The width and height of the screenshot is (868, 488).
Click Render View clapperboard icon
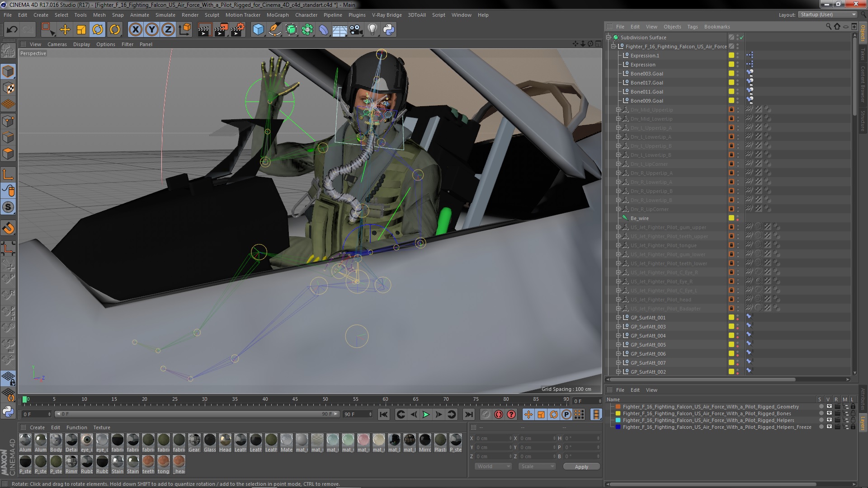point(204,30)
